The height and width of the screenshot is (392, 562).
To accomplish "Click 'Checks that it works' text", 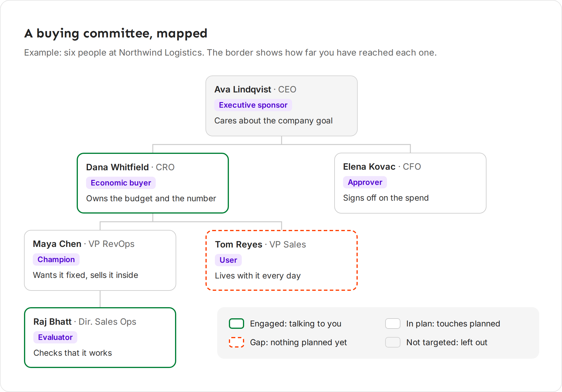I will pyautogui.click(x=73, y=353).
